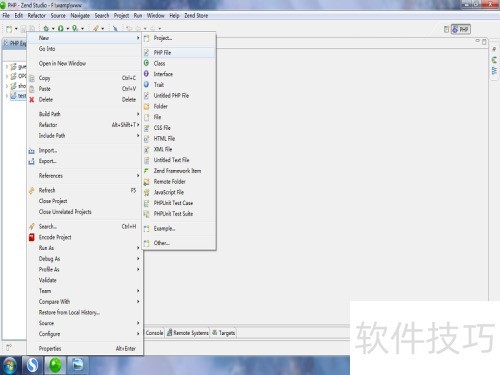Click the Remote Folder icon
The height and width of the screenshot is (375, 500).
coord(146,182)
